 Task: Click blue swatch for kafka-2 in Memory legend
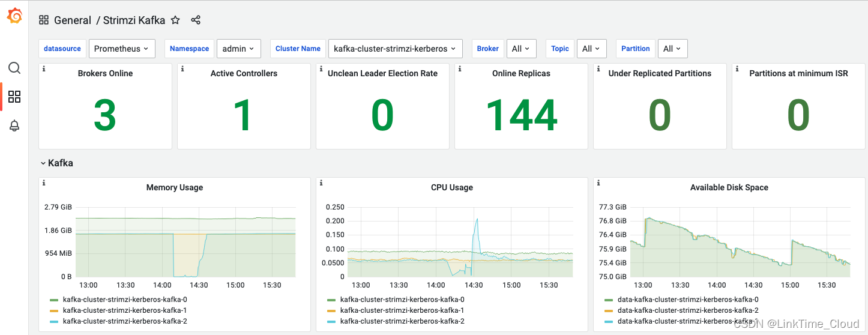pos(54,322)
